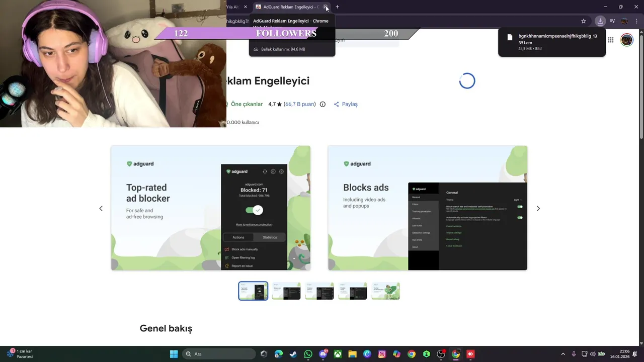Screen dimensions: 644x362
Task: Select the second carousel thumbnail
Action: pos(286,291)
